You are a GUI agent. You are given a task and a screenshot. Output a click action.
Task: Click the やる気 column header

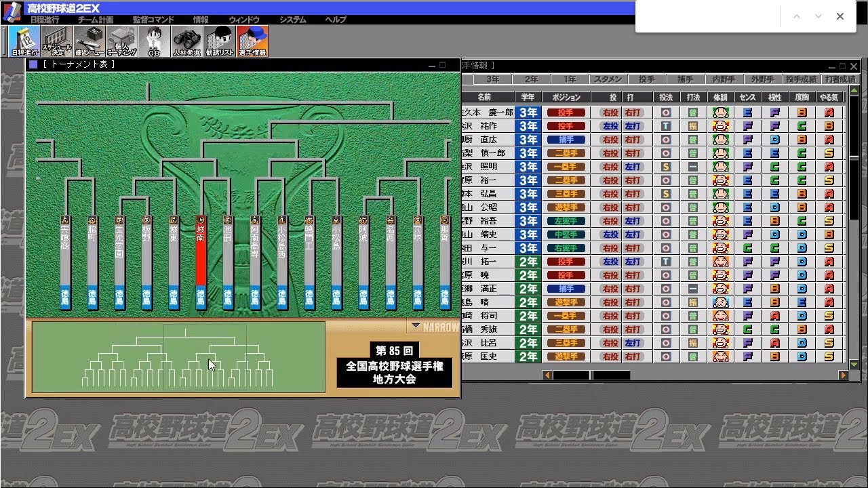(x=829, y=98)
